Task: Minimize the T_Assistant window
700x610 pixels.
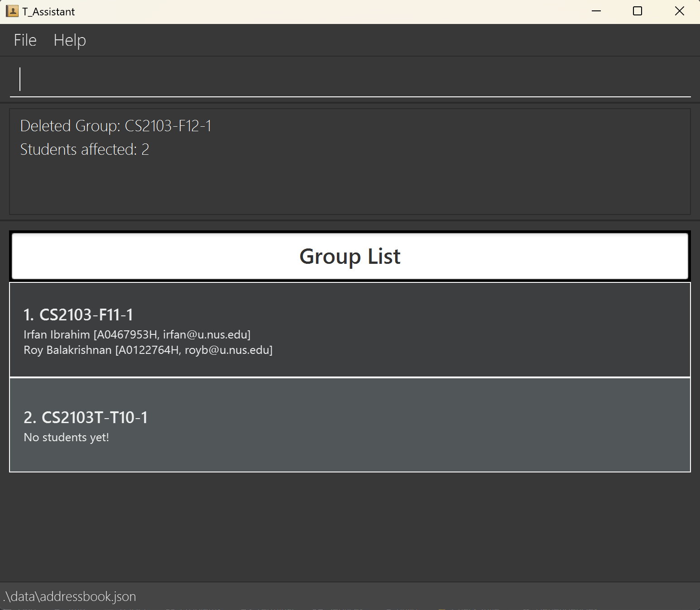Action: coord(596,11)
